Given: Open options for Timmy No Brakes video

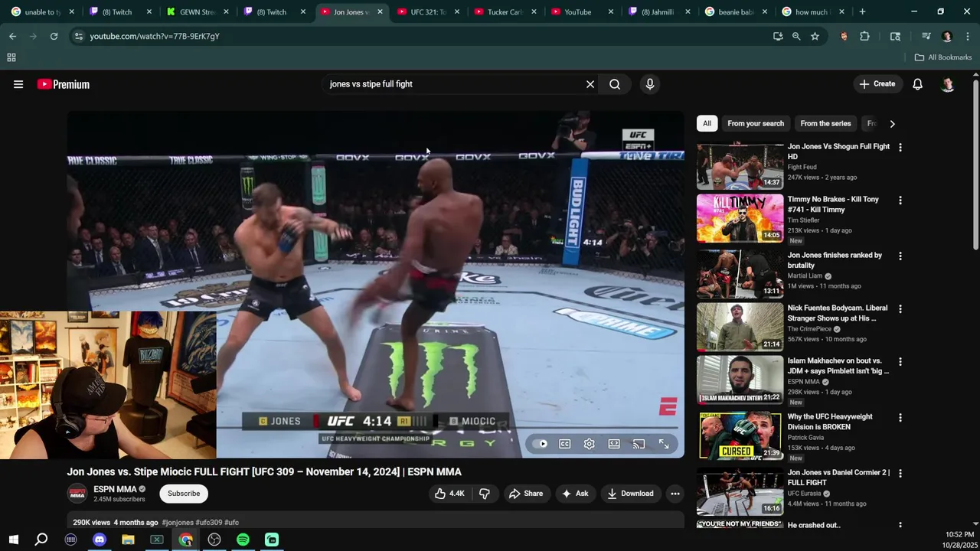Looking at the screenshot, I should pyautogui.click(x=900, y=200).
